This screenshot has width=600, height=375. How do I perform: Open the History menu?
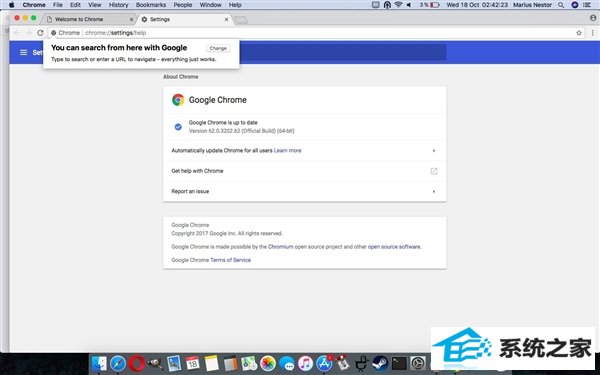click(118, 5)
